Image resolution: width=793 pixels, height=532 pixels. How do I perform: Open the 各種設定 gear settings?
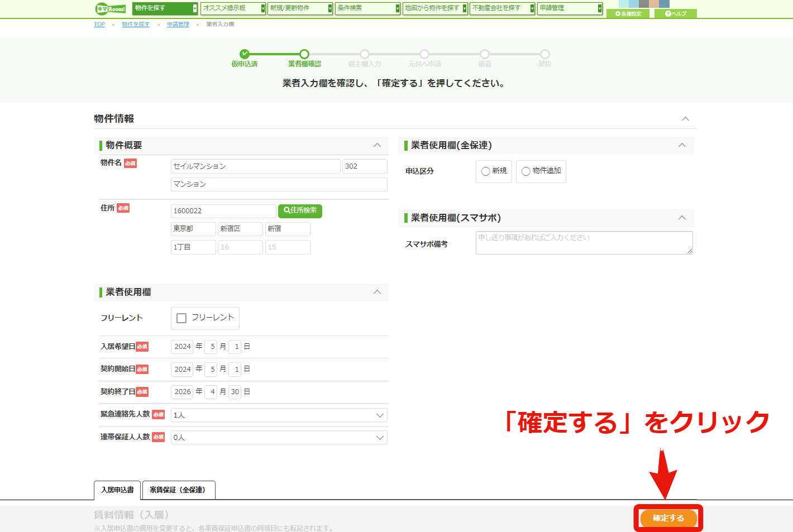[x=628, y=14]
